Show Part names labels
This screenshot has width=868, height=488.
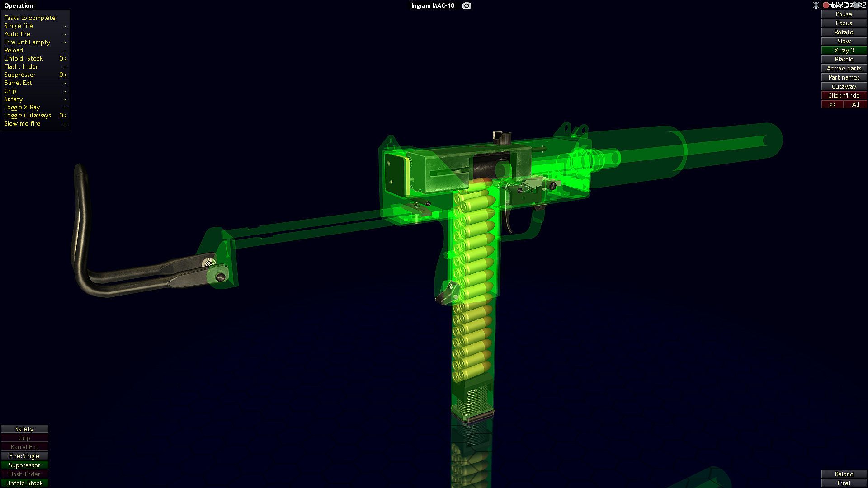click(844, 77)
